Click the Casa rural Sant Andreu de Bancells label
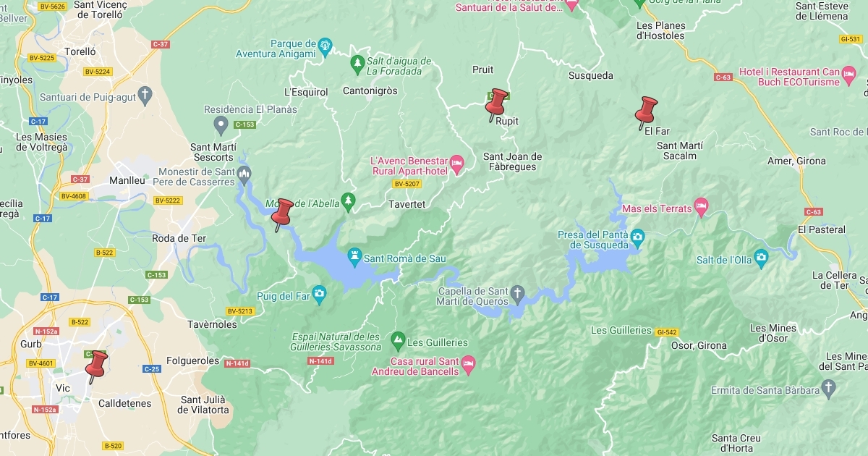This screenshot has height=456, width=868. pyautogui.click(x=425, y=366)
